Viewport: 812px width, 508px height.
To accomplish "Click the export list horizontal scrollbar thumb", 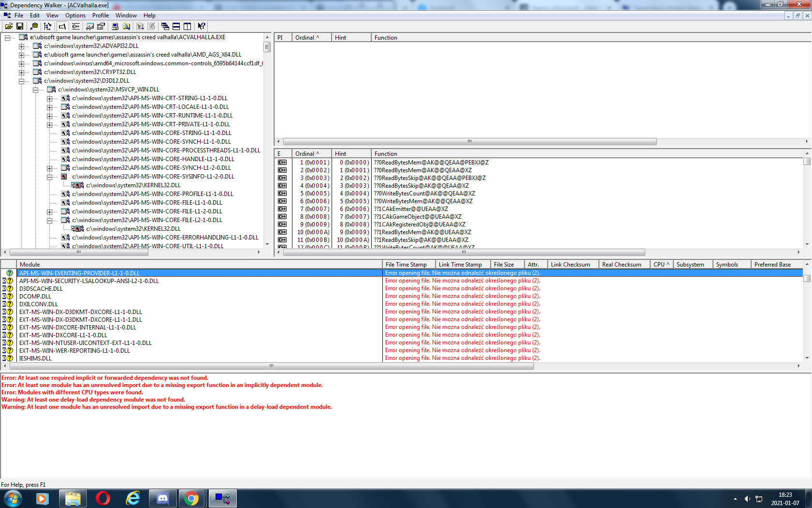I will point(464,252).
